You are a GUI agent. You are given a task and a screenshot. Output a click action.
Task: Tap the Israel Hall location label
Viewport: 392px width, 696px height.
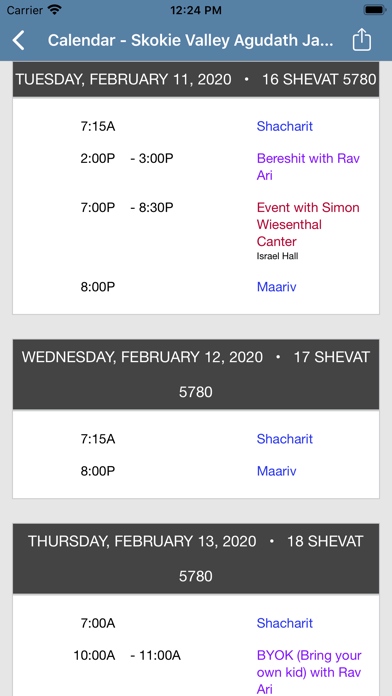tap(277, 256)
